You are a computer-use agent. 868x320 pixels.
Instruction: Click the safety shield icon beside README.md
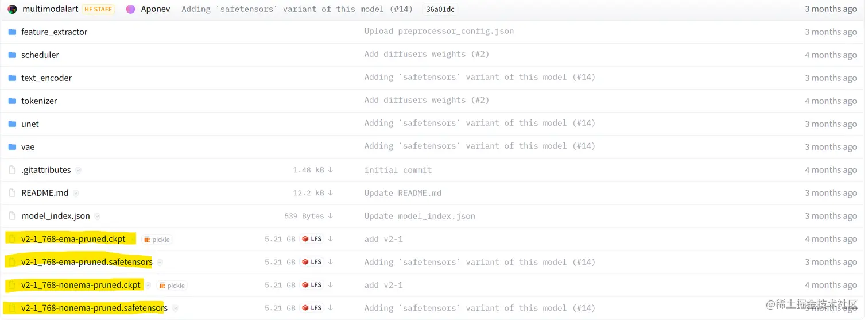click(x=76, y=193)
